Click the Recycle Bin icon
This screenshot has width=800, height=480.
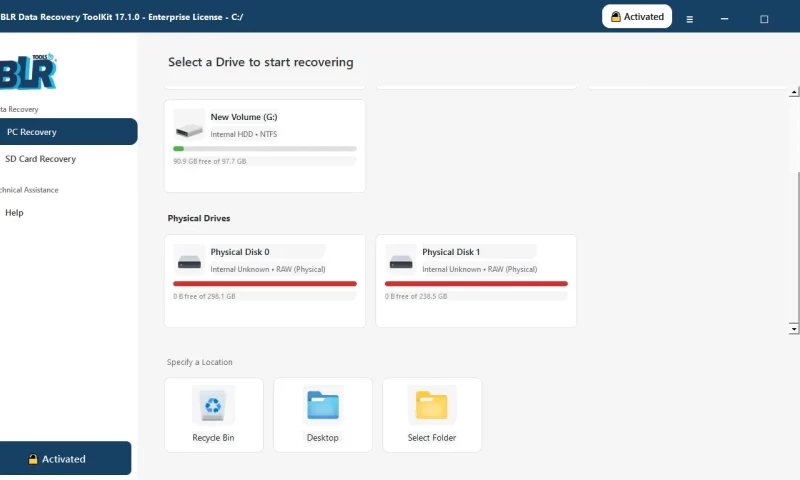(x=213, y=406)
